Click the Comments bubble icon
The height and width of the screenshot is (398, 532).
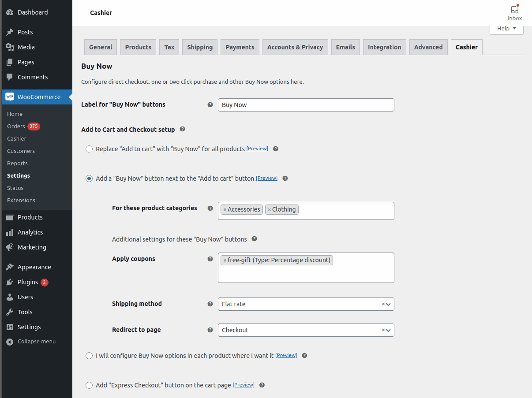coord(10,77)
